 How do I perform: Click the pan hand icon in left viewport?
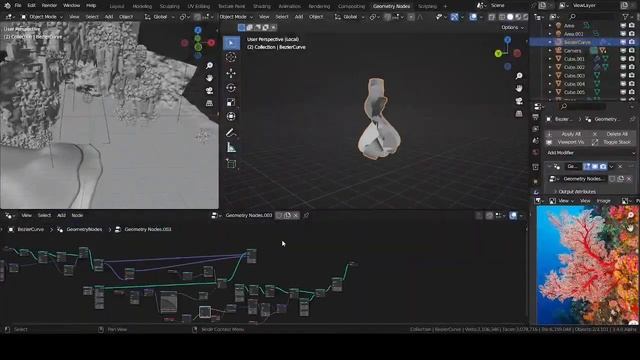click(209, 78)
